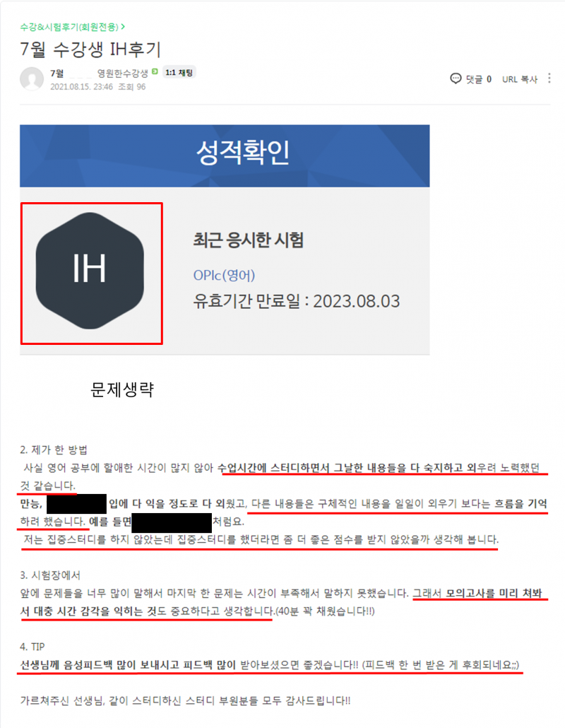Screen dimensions: 565x728
Task: Jump to the 댓글 0 comments
Action: (x=479, y=79)
